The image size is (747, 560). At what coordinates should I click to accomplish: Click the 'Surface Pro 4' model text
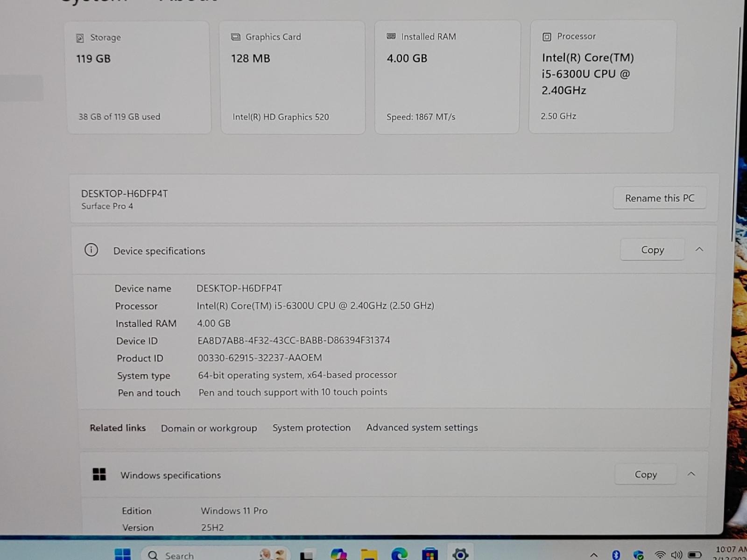coord(107,206)
